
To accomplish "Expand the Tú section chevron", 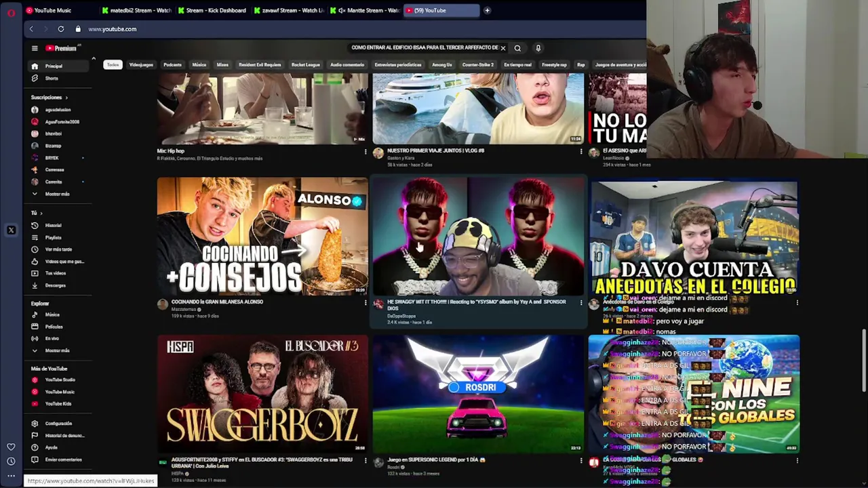I will pos(41,213).
